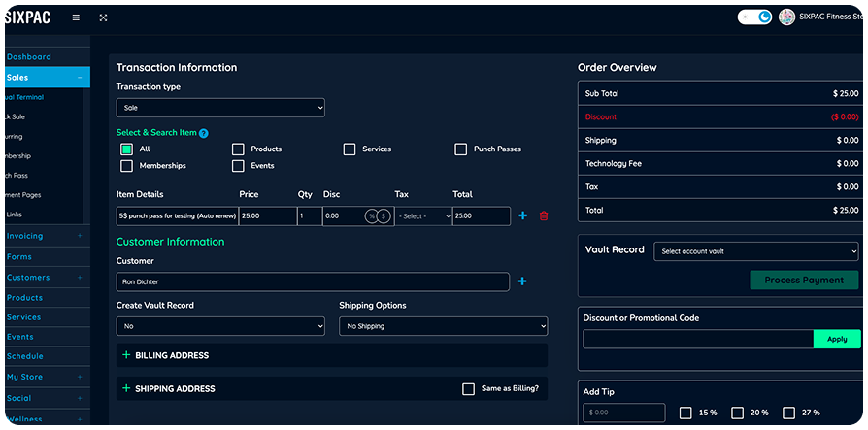Open Social in sidebar
The image size is (868, 430).
18,399
